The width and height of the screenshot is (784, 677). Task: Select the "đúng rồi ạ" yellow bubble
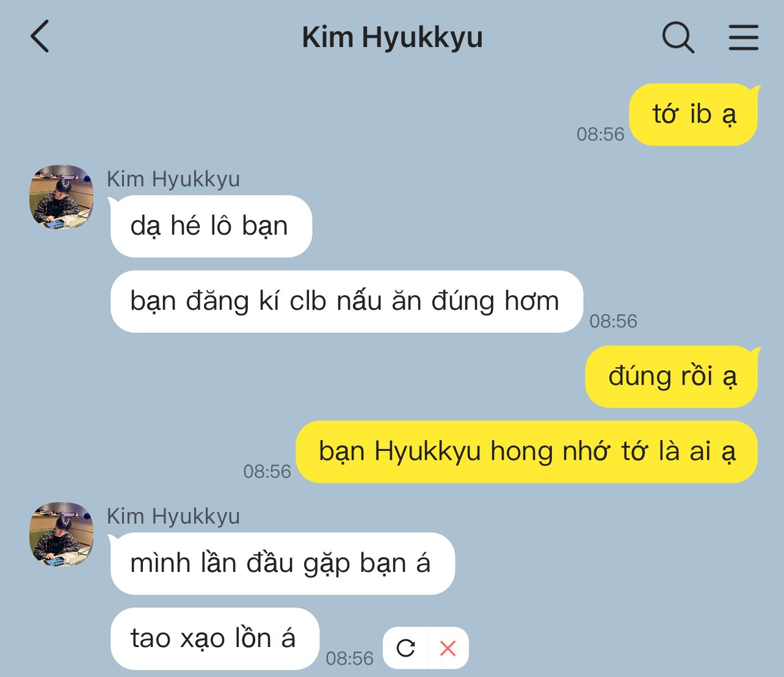tap(672, 376)
